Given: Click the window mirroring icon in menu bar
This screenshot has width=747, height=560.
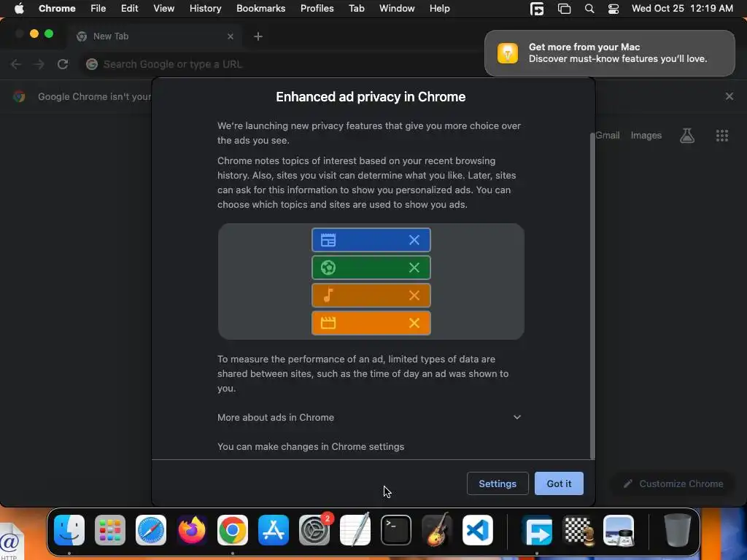Looking at the screenshot, I should click(x=564, y=9).
